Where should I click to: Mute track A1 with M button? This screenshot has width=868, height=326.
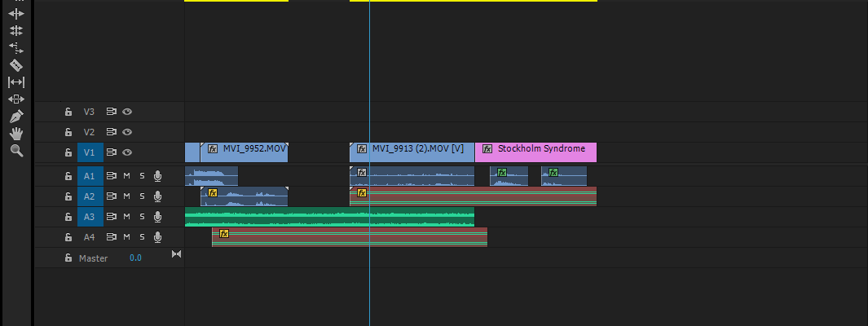coord(127,176)
